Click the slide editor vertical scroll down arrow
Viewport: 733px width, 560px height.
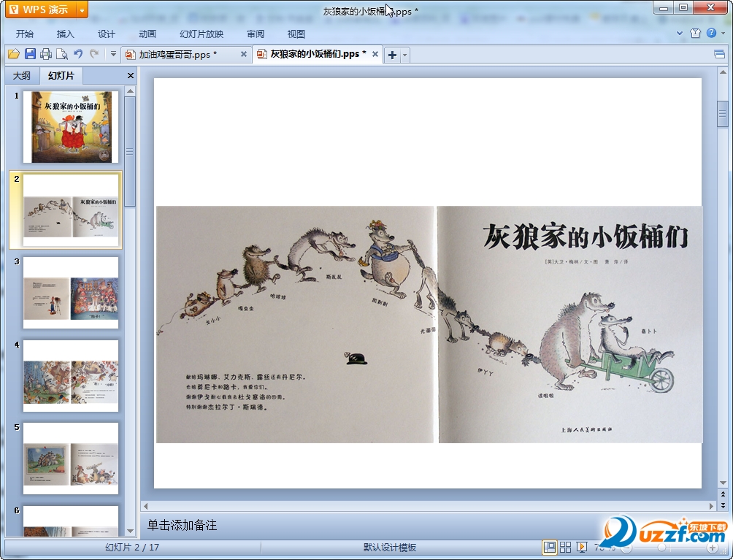pos(723,483)
